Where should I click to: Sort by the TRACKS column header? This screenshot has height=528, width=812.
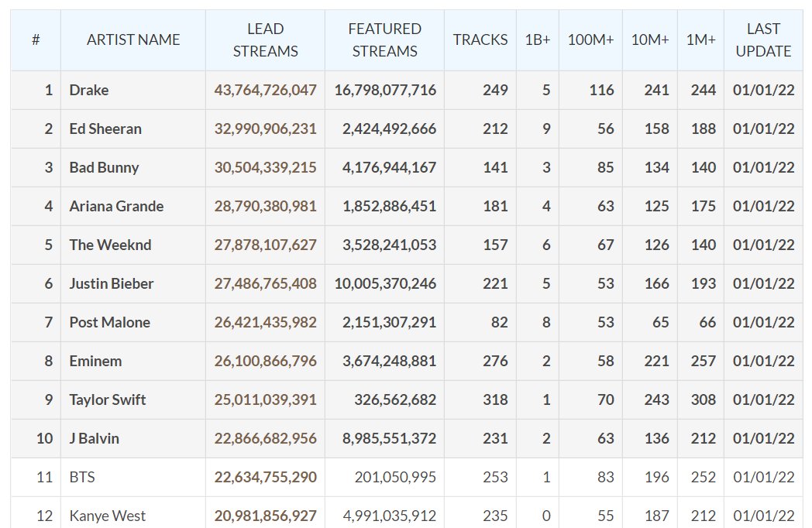[480, 39]
